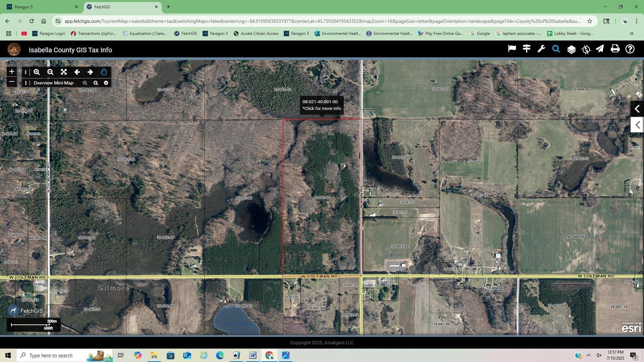Click the browser address bar URL

322,21
